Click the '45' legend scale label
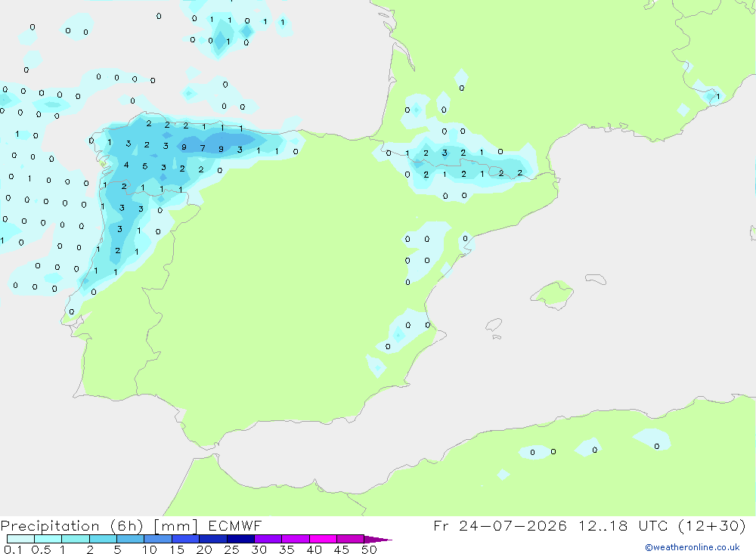The image size is (756, 554). (342, 549)
